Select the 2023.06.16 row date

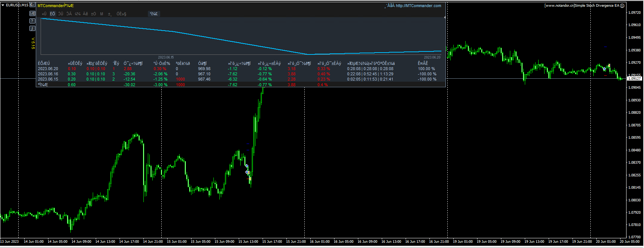(48, 74)
